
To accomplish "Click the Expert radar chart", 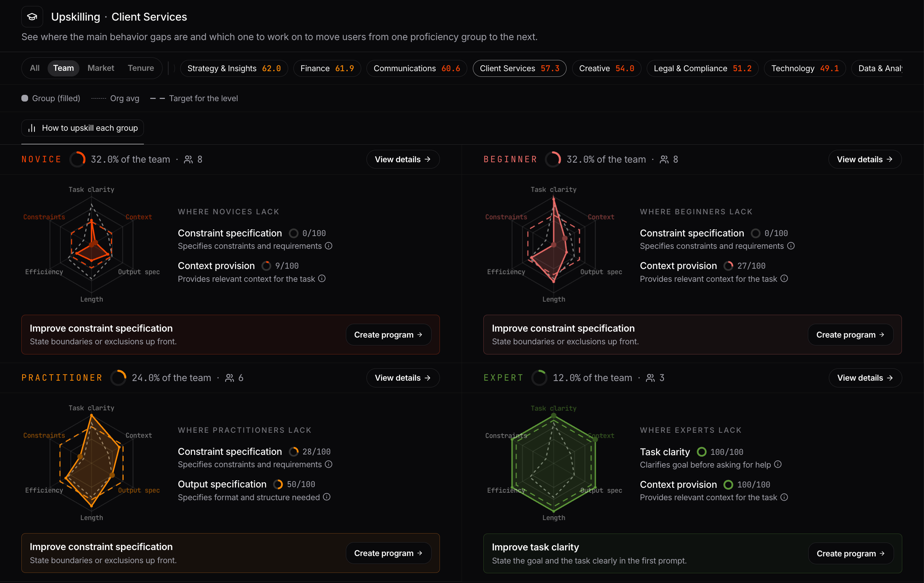I will [553, 463].
